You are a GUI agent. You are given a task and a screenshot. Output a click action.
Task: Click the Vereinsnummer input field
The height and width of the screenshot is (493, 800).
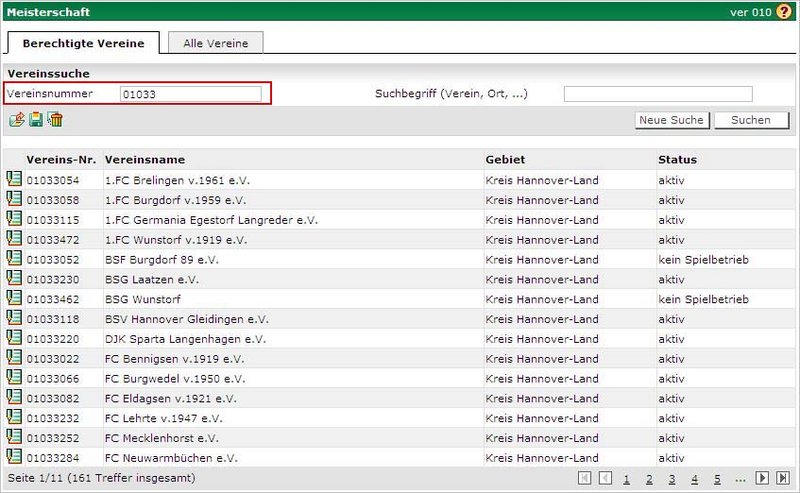point(190,94)
